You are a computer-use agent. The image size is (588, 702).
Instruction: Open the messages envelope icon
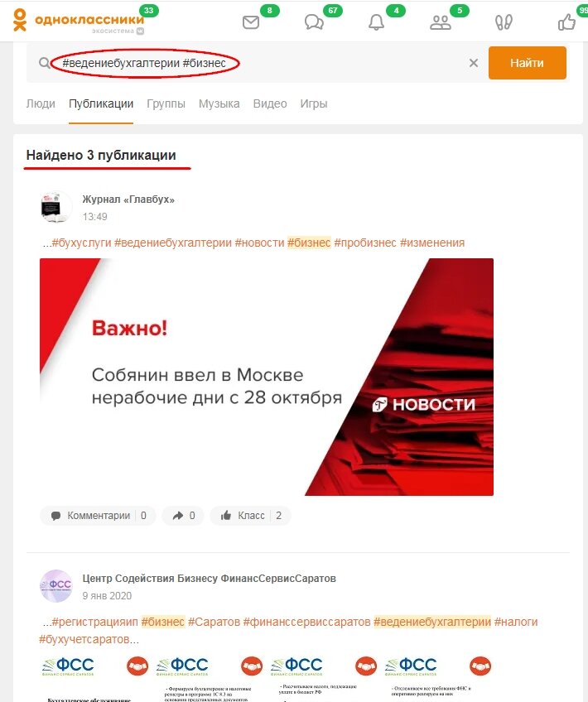[251, 22]
